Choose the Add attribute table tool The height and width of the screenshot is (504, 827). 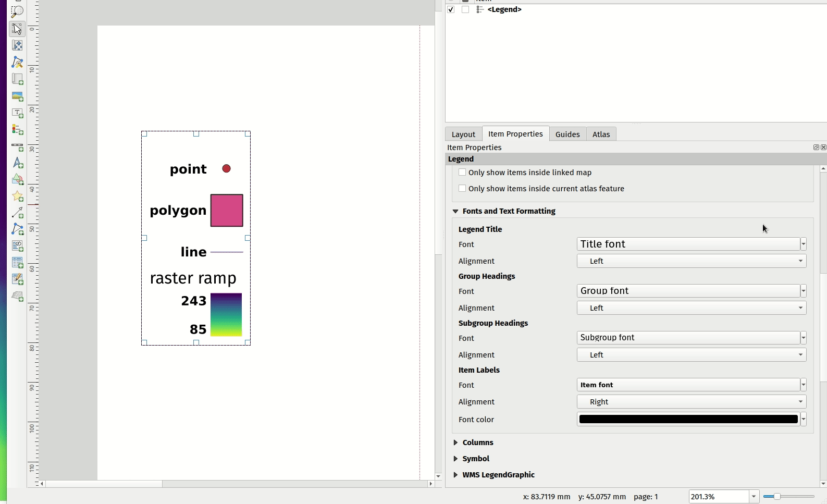point(17,263)
